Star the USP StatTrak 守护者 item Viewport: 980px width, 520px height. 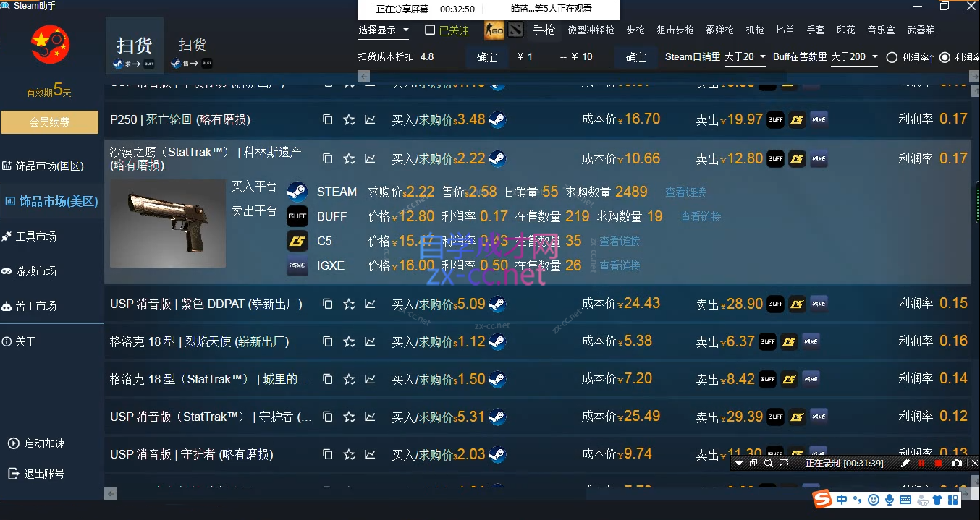pos(349,417)
